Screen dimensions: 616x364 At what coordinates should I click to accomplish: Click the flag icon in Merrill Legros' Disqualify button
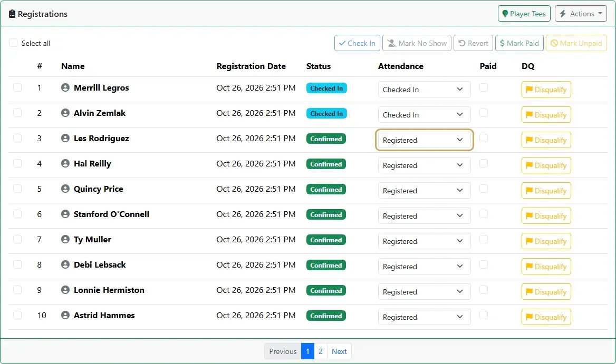pos(529,90)
